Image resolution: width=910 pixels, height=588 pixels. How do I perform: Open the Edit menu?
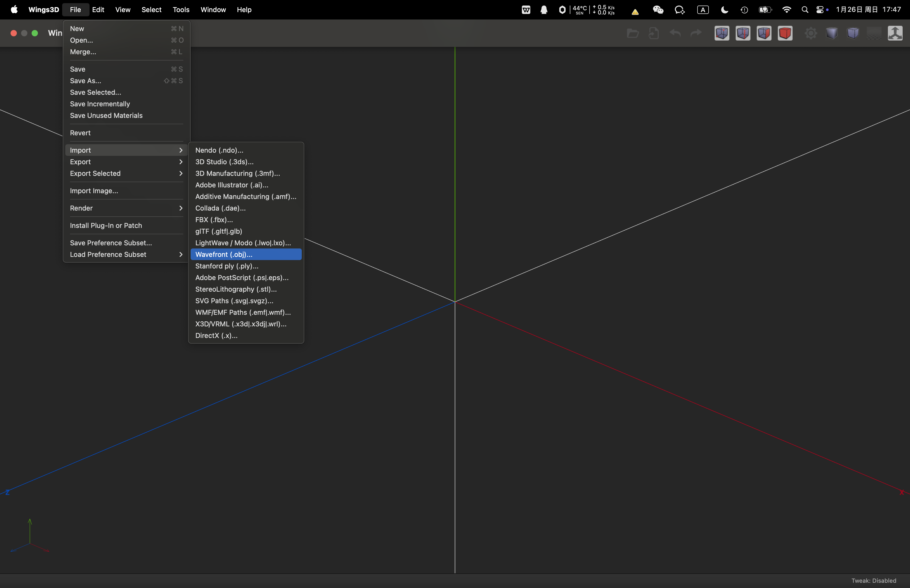[x=98, y=9]
